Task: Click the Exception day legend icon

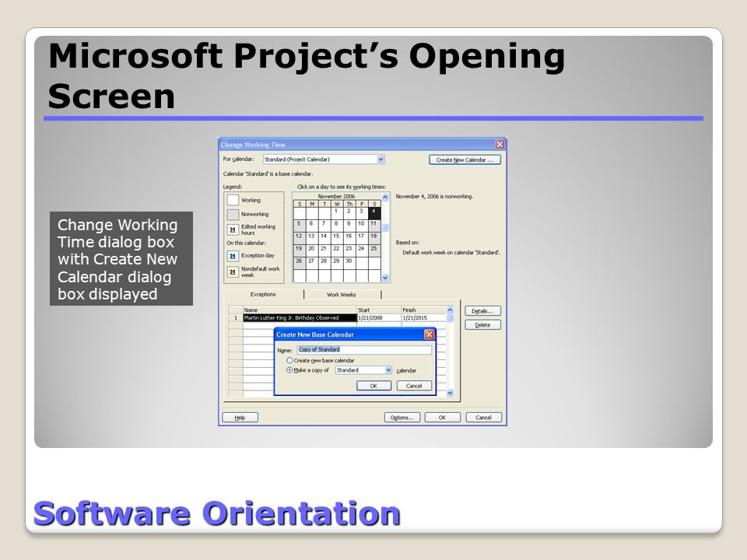Action: tap(233, 256)
